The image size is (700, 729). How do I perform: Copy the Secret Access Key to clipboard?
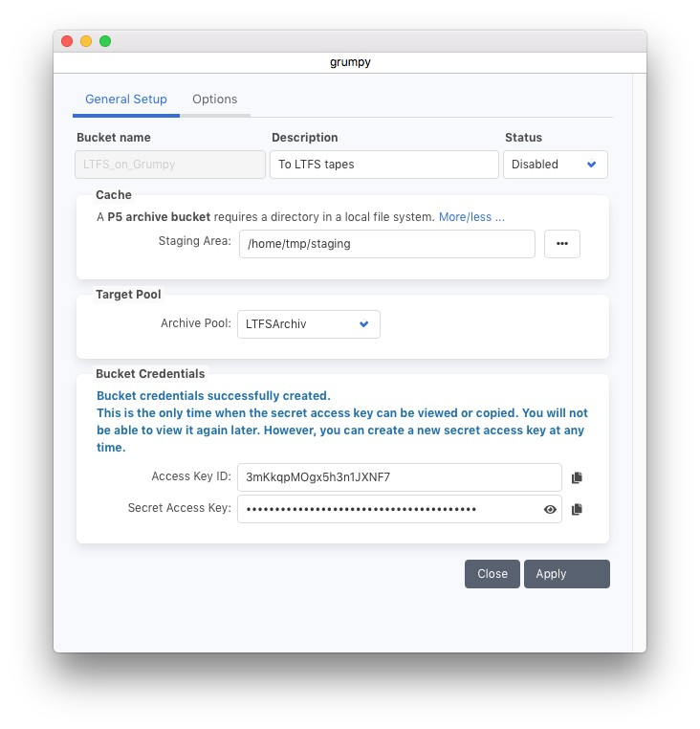click(x=577, y=510)
